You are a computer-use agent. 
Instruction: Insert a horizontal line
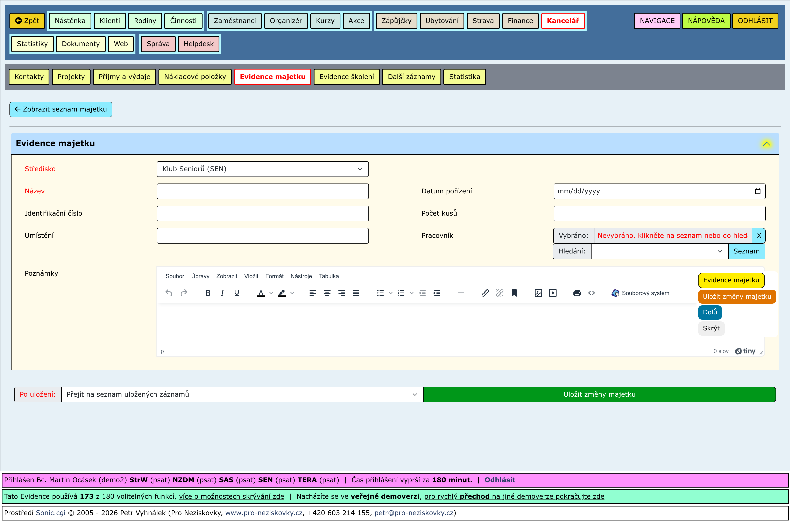[461, 293]
